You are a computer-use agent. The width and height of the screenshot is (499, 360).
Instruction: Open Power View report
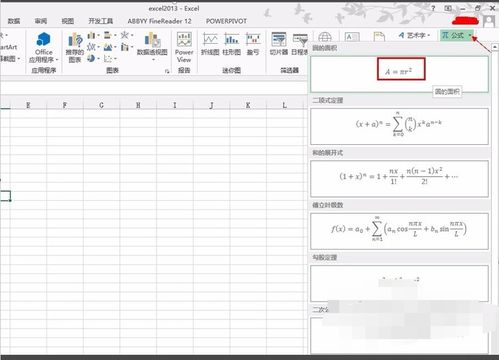(184, 48)
